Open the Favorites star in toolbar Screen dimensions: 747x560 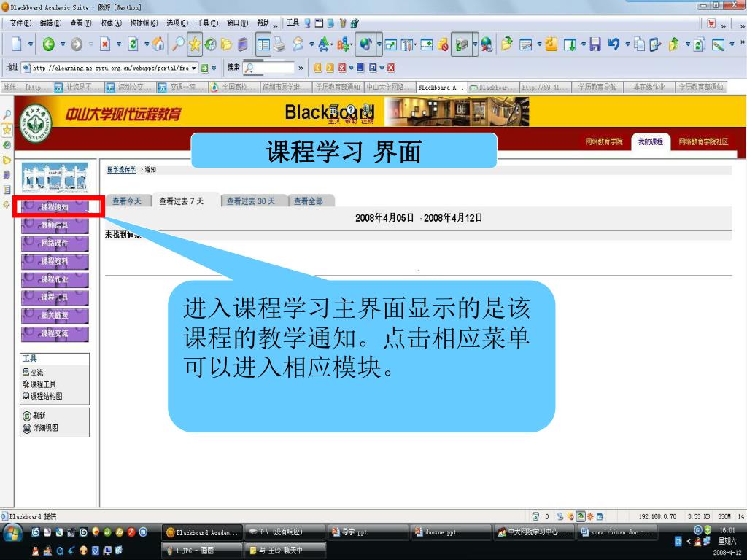point(195,44)
